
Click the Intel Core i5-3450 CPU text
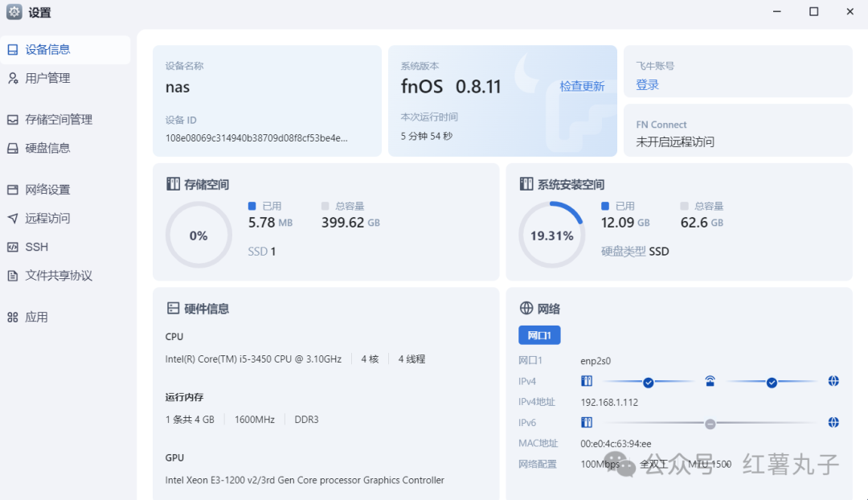[253, 359]
